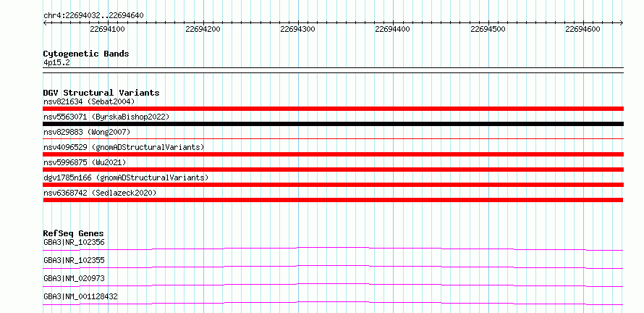Click the red bar under nsv4096529
This screenshot has height=313, width=644.
tap(334, 154)
